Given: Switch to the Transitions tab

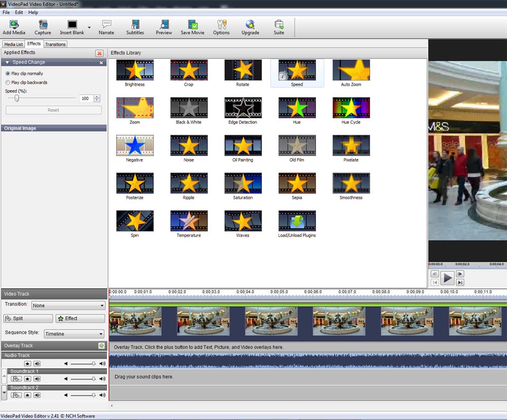Looking at the screenshot, I should click(55, 44).
